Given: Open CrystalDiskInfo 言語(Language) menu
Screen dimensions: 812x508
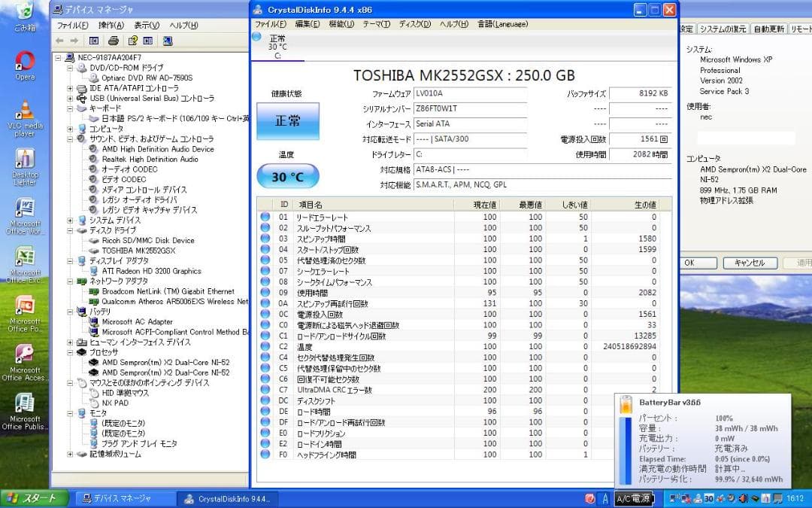Looking at the screenshot, I should pos(502,24).
